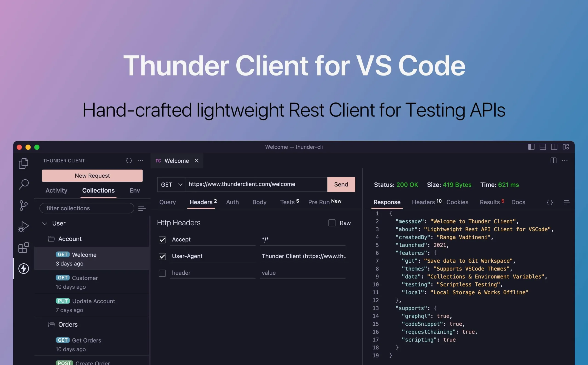Open the GET Customer request

[91, 282]
